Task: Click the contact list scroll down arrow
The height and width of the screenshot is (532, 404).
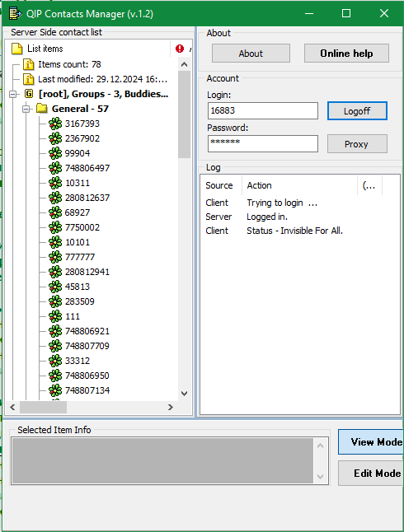Action: [184, 394]
